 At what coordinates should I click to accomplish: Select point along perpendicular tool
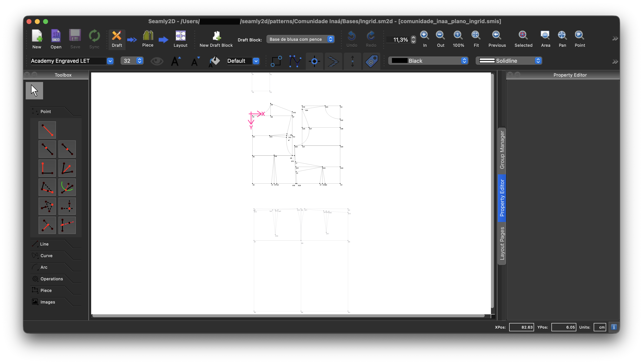tap(47, 168)
